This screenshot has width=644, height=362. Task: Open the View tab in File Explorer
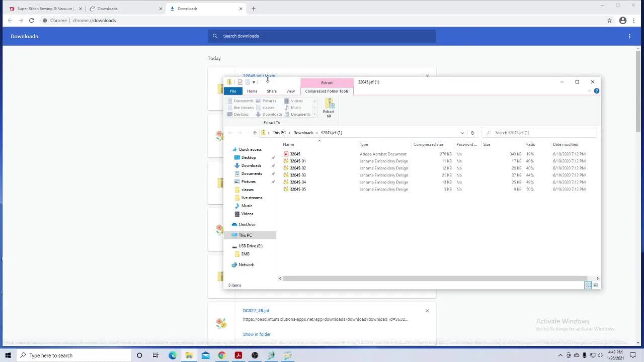tap(290, 91)
